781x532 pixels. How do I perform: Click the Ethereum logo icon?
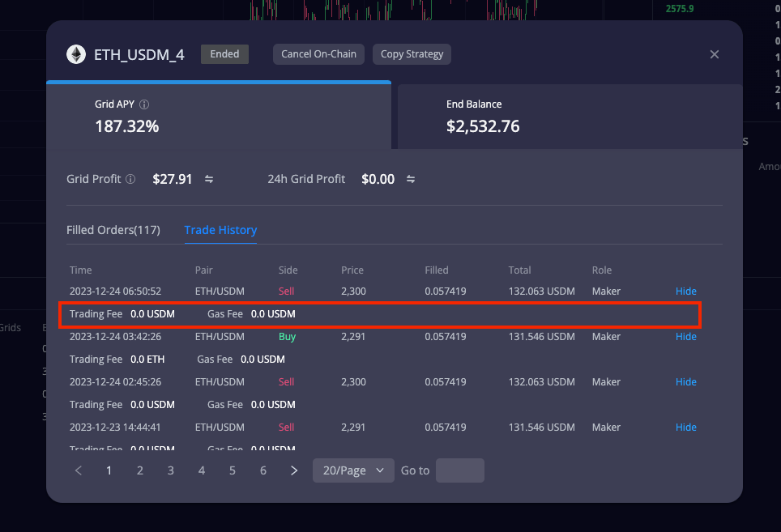click(76, 54)
